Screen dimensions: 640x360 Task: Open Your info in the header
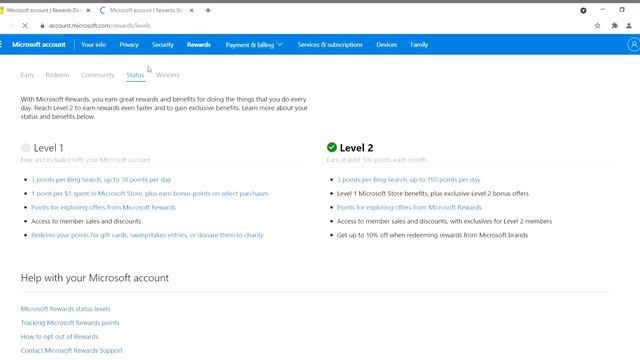pyautogui.click(x=93, y=44)
